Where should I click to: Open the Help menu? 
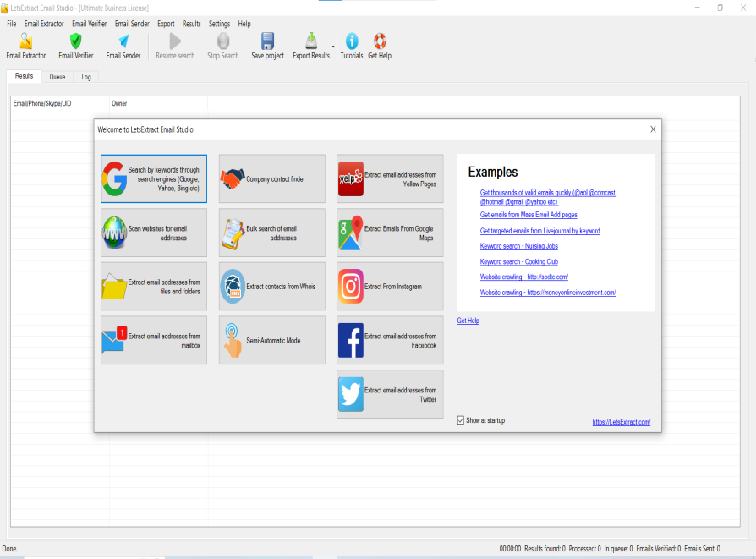click(244, 24)
